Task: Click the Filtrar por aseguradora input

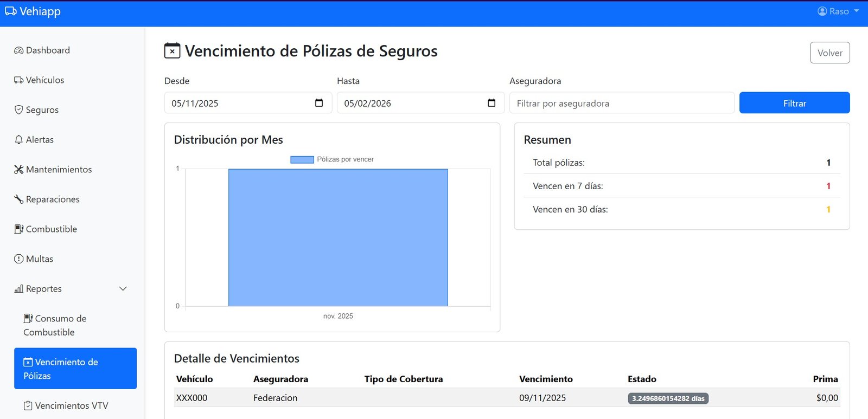Action: 622,103
